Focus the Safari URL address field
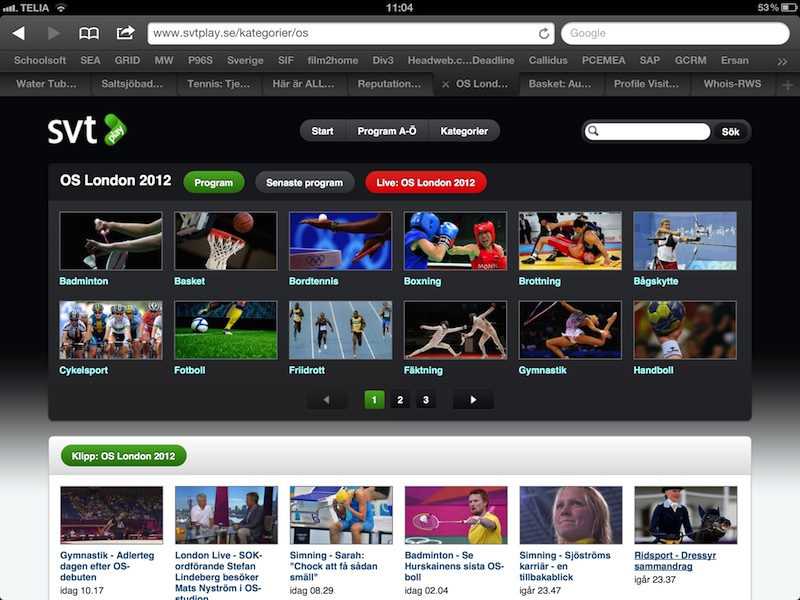This screenshot has width=800, height=600. [351, 33]
